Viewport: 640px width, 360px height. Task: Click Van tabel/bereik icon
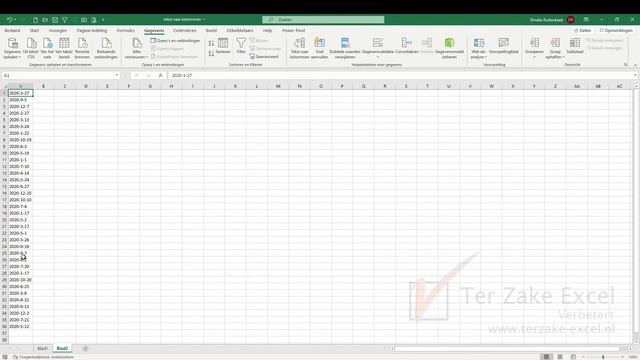click(64, 48)
